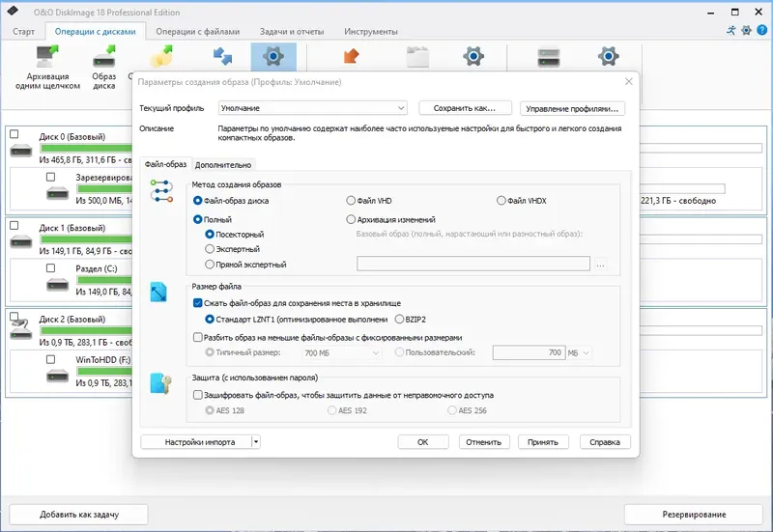Click the Раздел (C:) partition drive icon
This screenshot has height=532, width=773.
pyautogui.click(x=58, y=285)
